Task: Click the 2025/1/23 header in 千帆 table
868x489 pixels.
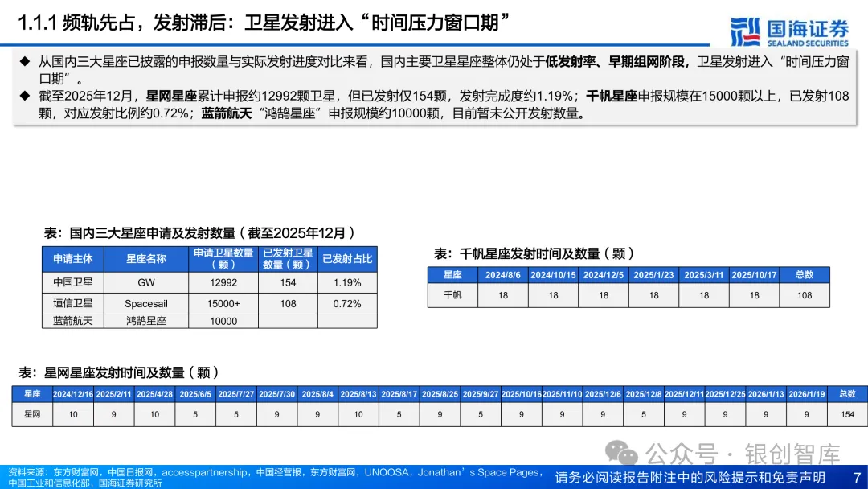Action: pyautogui.click(x=653, y=275)
